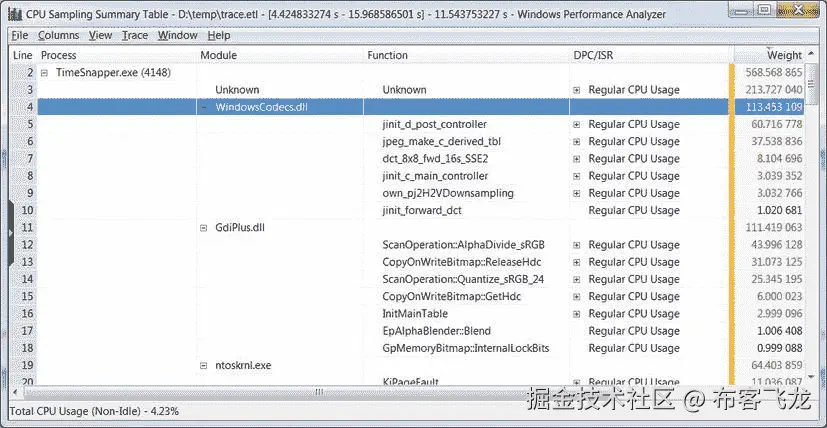Click the Total CPU Usage (Non-Idle) status text
This screenshot has width=827, height=428.
95,411
